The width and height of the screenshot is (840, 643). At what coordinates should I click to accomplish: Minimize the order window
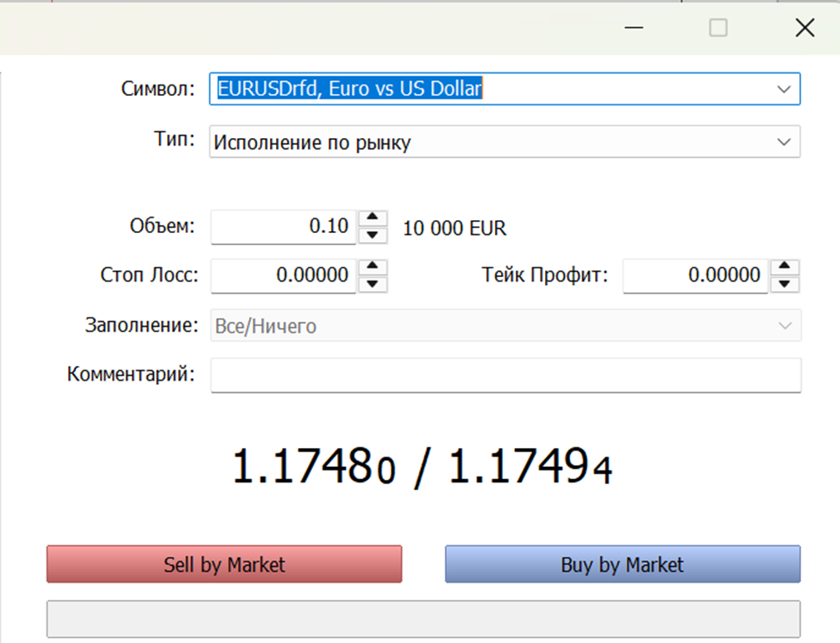[635, 28]
